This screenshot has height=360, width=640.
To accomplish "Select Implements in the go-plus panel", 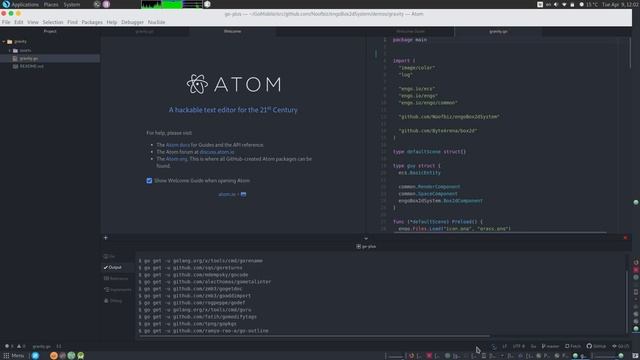I will [118, 289].
